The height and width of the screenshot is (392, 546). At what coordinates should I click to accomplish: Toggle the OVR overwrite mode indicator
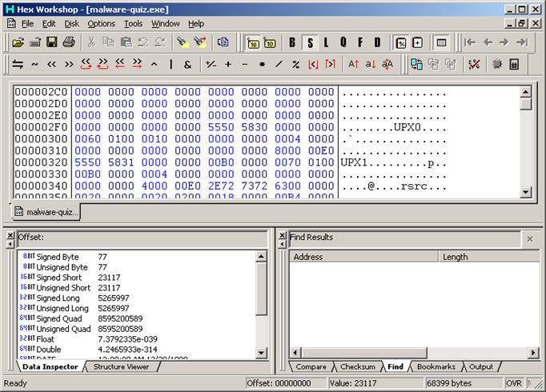514,383
